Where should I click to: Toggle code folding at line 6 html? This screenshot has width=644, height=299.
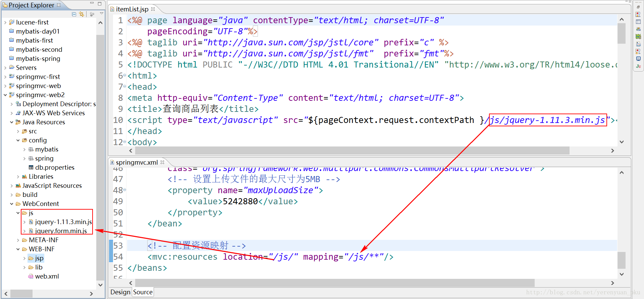[125, 75]
